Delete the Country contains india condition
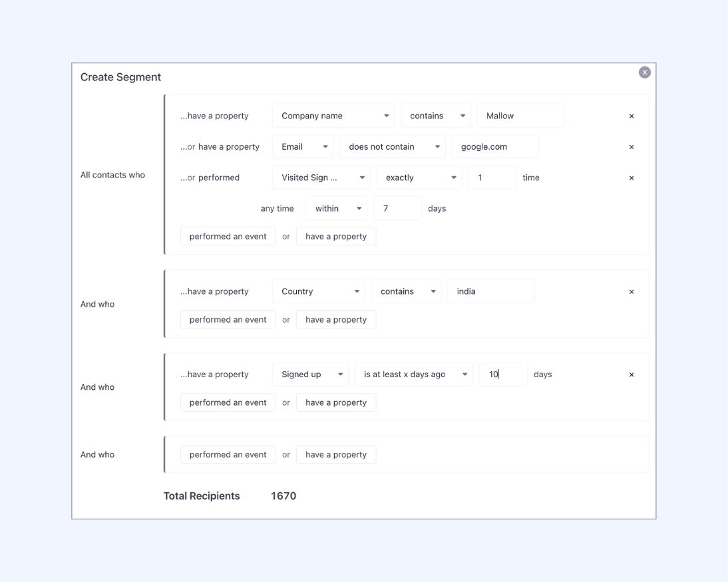728x582 pixels. pyautogui.click(x=632, y=292)
